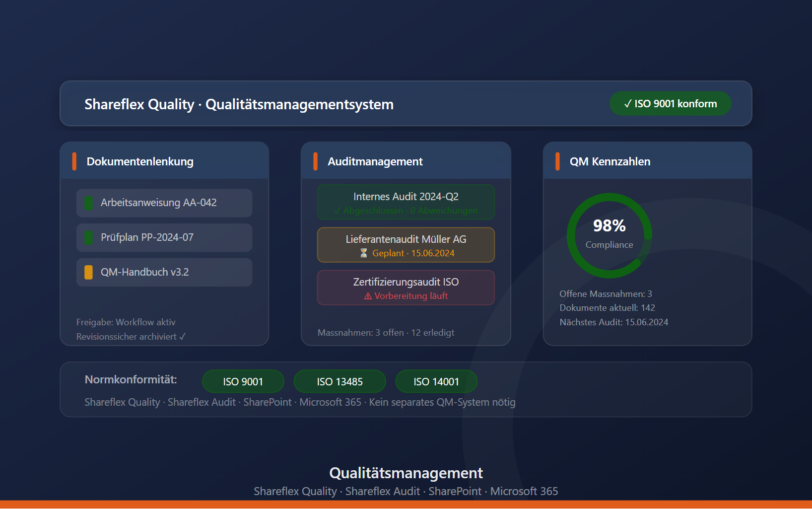
Task: Click the 'Geplant · 15.06.2024' status text
Action: click(x=413, y=253)
